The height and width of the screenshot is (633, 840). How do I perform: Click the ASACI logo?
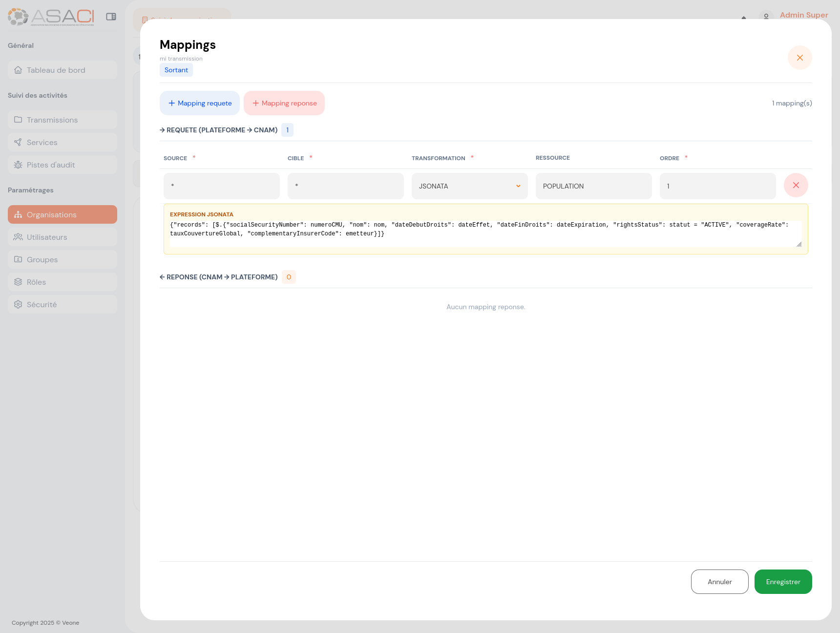click(51, 17)
